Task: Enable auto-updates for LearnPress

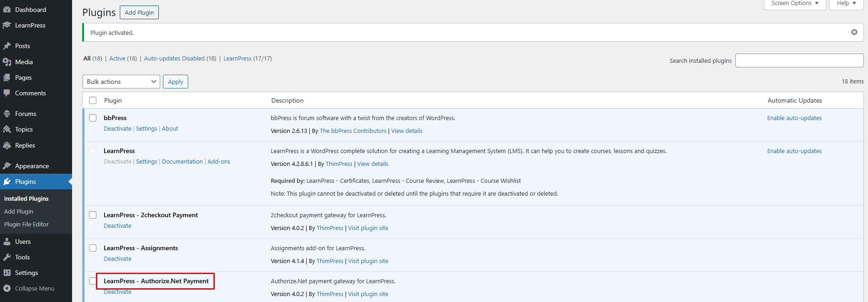Action: point(794,151)
